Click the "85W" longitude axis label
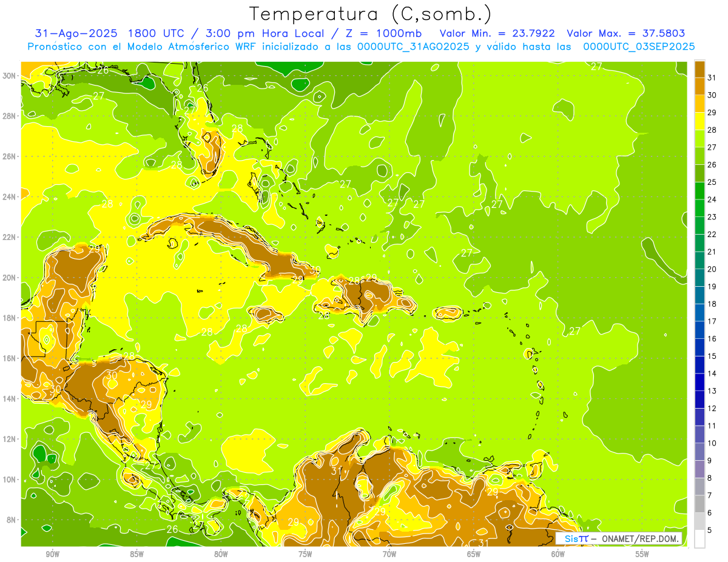The width and height of the screenshot is (728, 562). (x=136, y=554)
